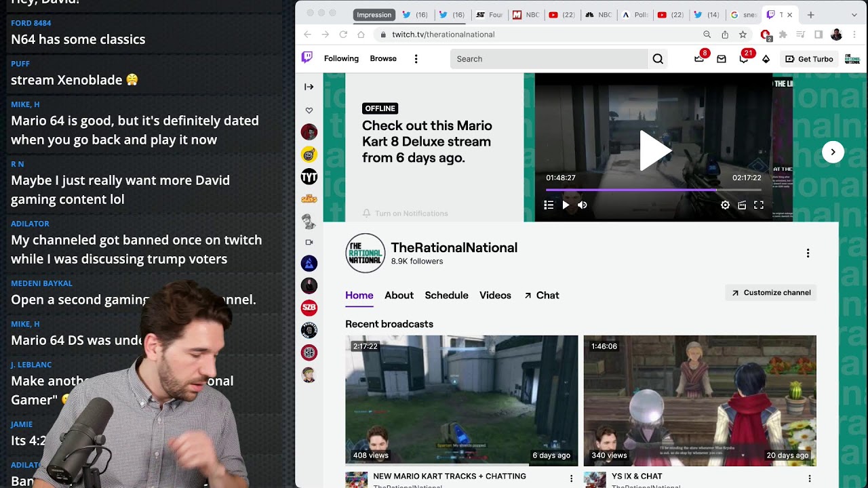The image size is (868, 488).
Task: Switch to the Google tab
Action: coord(743,15)
